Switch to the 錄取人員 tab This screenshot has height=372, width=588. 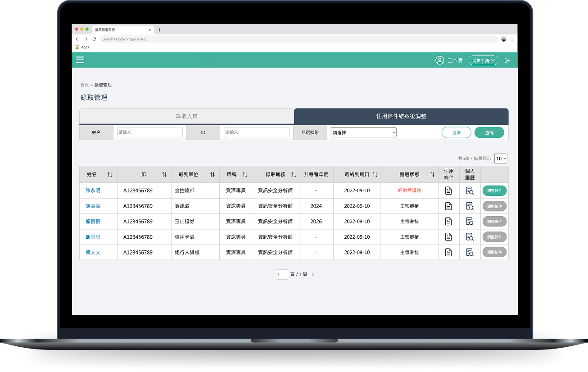pos(186,116)
